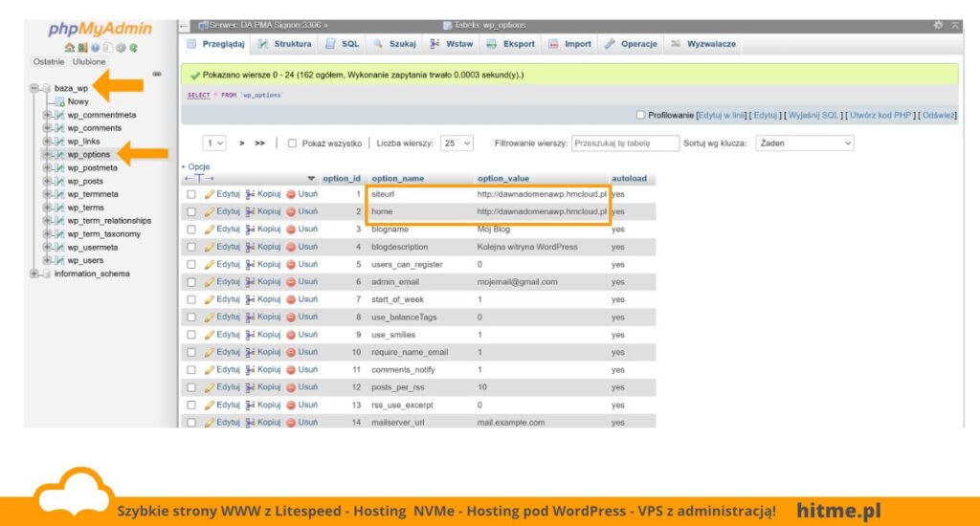Select wp_term_taxonomy in the tree
The height and width of the screenshot is (526, 980).
click(x=103, y=234)
